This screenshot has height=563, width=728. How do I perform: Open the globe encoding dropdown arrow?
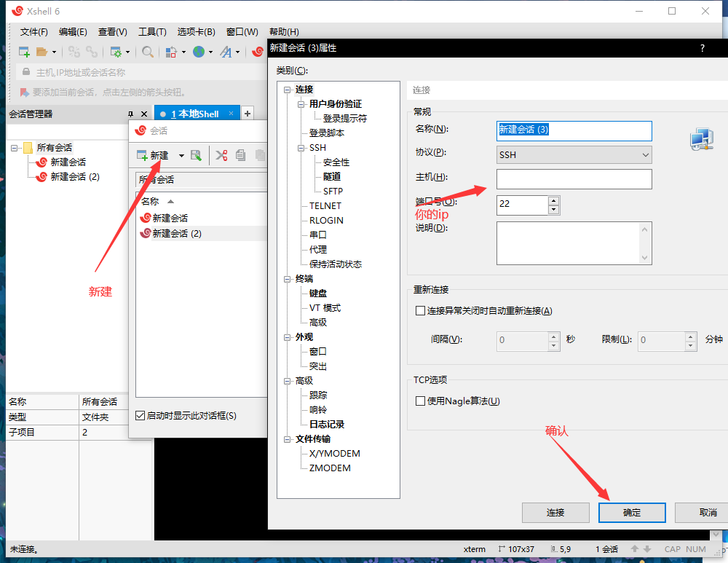[211, 52]
